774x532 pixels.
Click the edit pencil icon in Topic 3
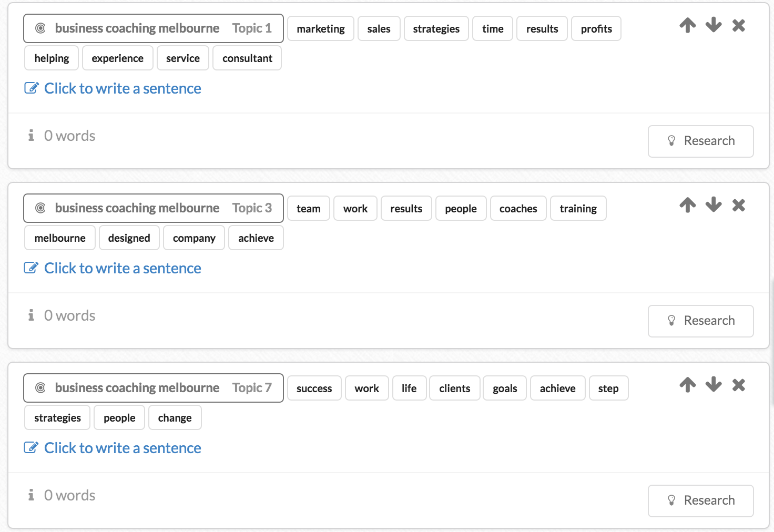(x=32, y=268)
